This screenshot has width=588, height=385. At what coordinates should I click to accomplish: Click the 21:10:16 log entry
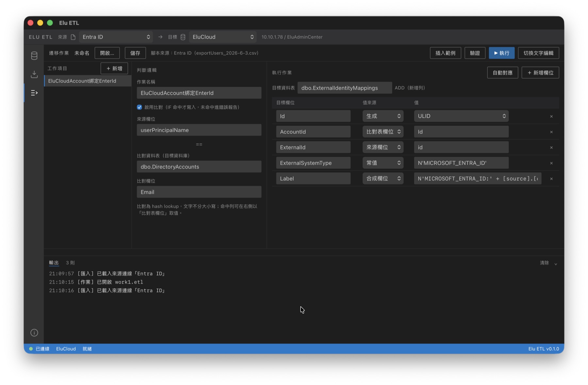107,291
